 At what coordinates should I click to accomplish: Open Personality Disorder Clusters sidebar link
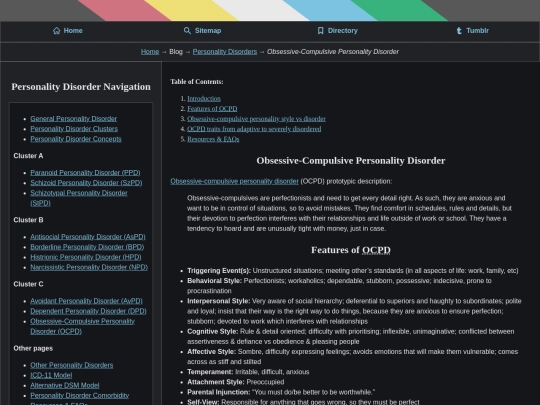(74, 129)
